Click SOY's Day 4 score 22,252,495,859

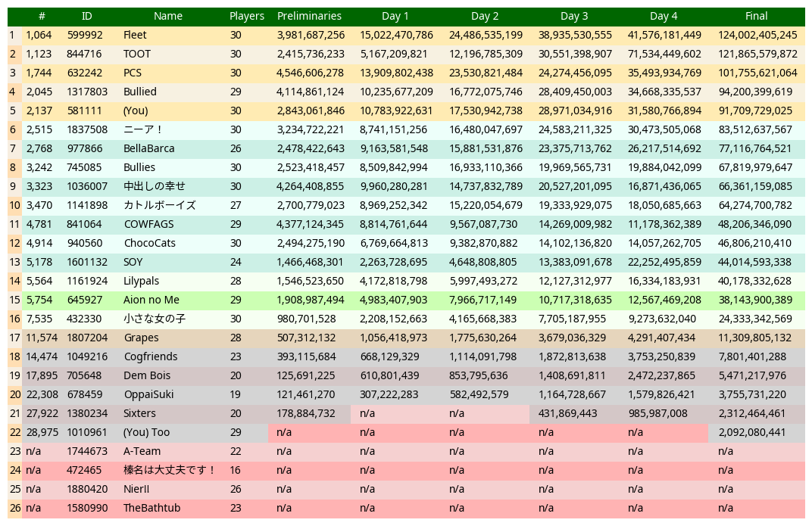pos(664,262)
